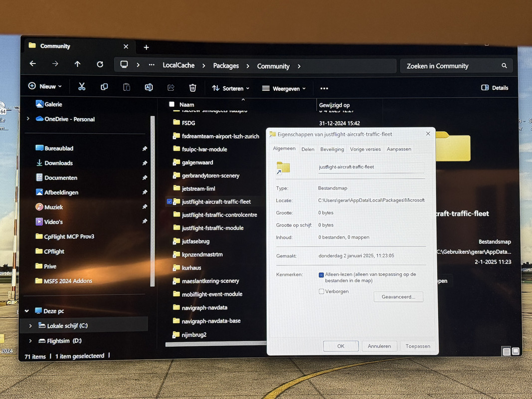Open Video's in the sidebar
Viewport: 532px width, 399px height.
point(49,222)
